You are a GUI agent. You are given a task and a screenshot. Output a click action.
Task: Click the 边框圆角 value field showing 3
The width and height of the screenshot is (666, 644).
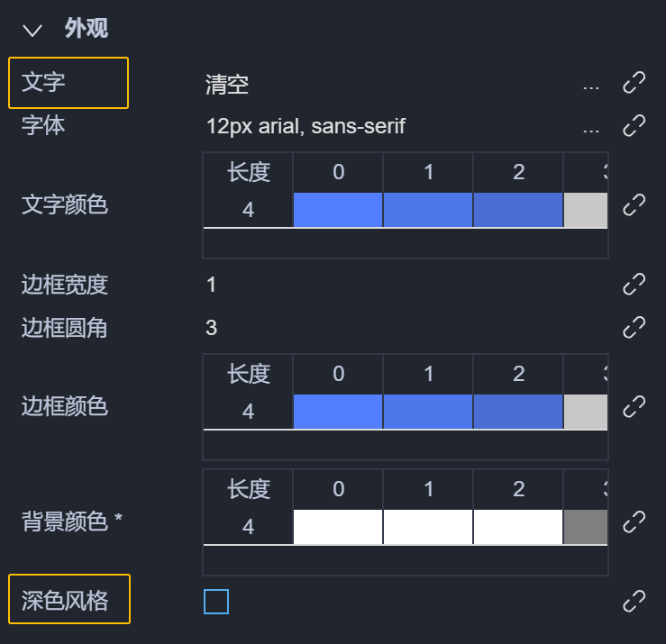click(212, 327)
